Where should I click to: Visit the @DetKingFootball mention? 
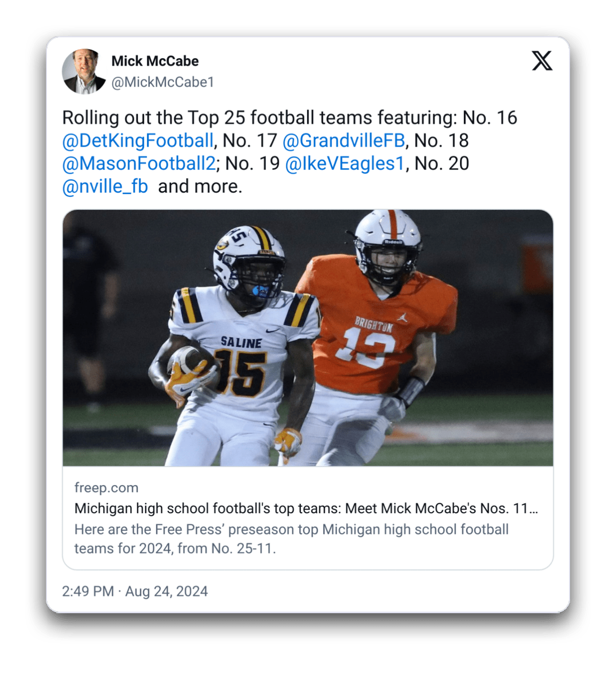138,140
